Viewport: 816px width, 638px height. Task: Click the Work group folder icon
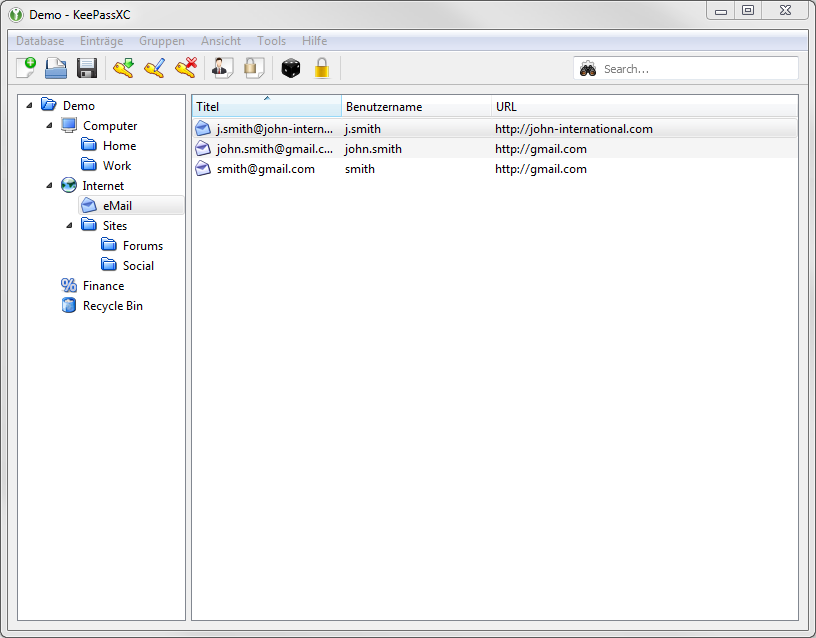click(89, 165)
